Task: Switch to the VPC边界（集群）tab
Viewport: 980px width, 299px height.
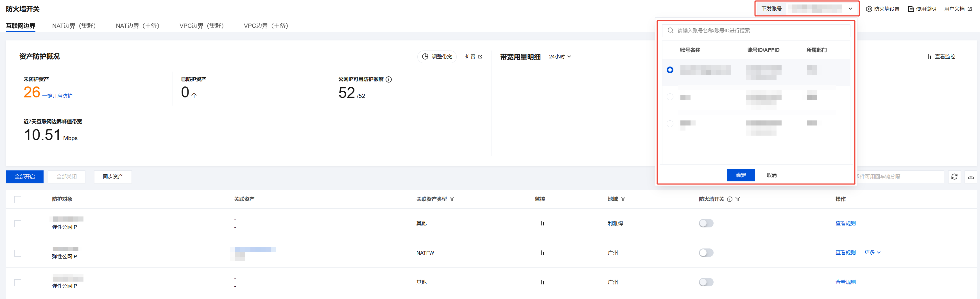Action: pos(202,26)
